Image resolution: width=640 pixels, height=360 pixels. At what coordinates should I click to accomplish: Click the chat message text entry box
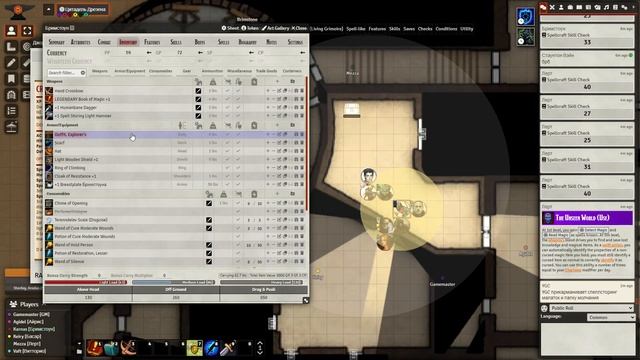(587, 339)
